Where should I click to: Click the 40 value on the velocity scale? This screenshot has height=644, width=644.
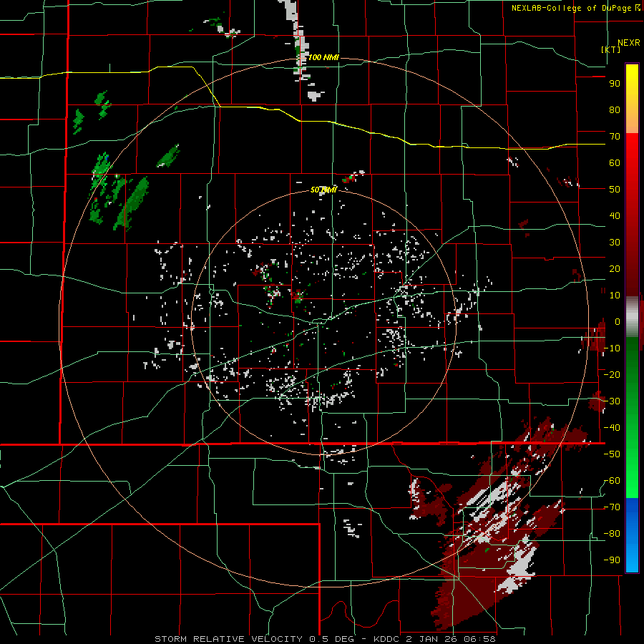(x=615, y=215)
